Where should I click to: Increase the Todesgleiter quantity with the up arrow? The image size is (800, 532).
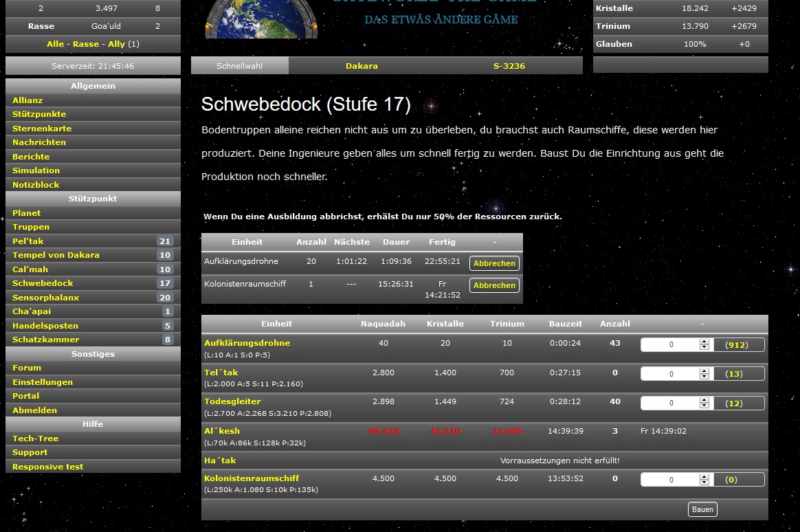pyautogui.click(x=704, y=400)
